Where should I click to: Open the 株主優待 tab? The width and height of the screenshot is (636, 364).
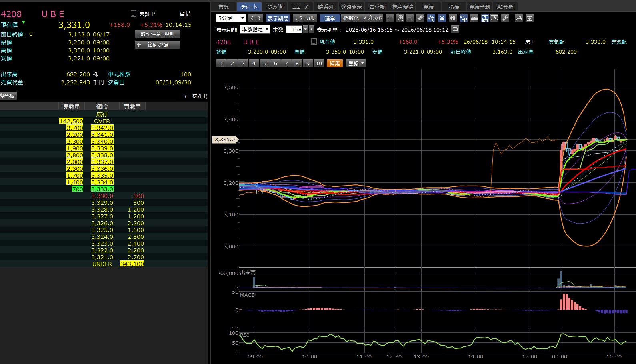click(402, 7)
